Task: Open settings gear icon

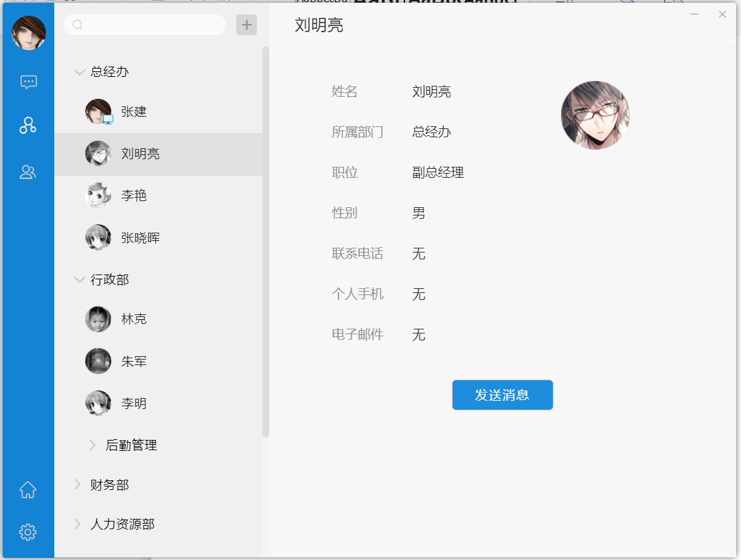Action: (28, 532)
